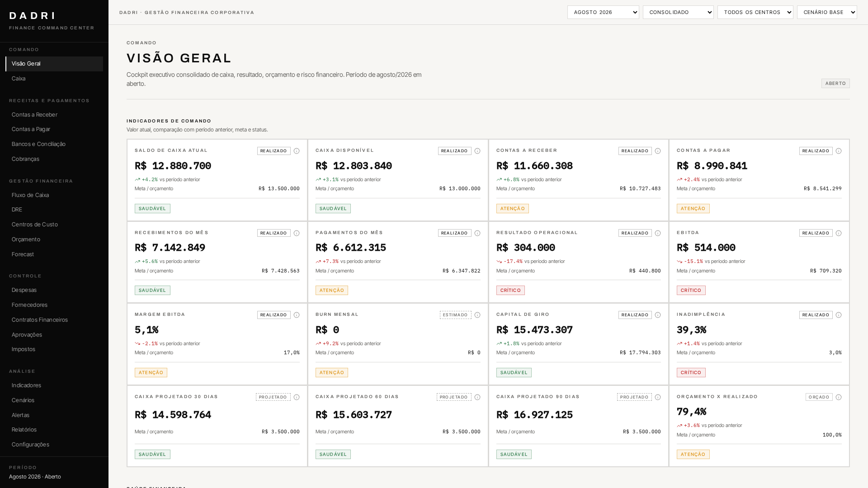868x488 pixels.
Task: Open Cenários in the Análise section
Action: (54, 400)
